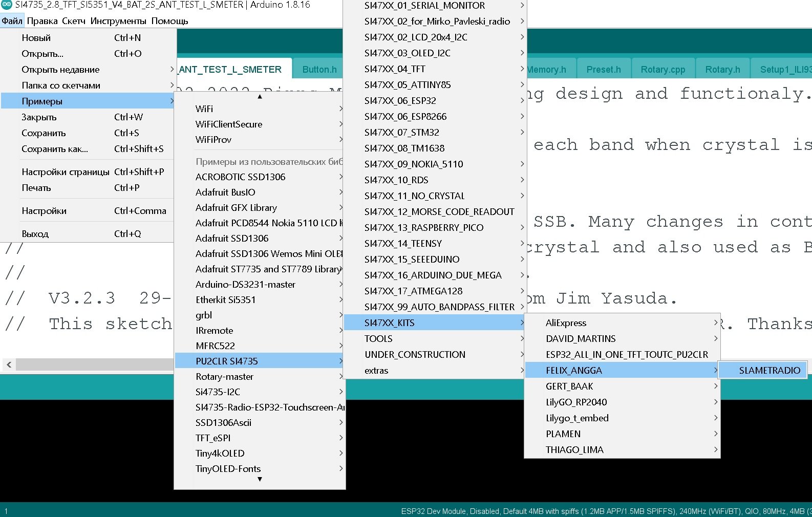
Task: Open the Правка menu
Action: tap(42, 21)
